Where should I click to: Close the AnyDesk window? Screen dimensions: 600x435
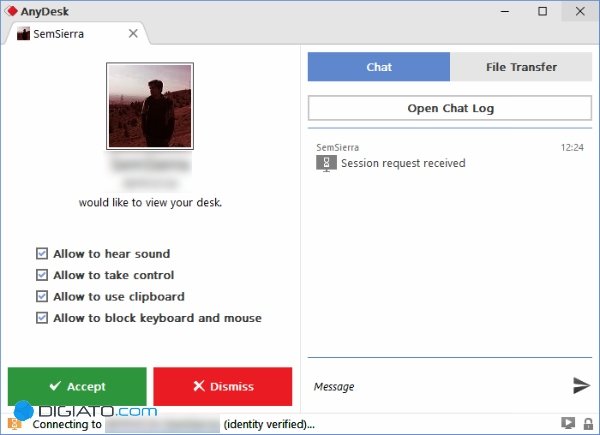[580, 11]
